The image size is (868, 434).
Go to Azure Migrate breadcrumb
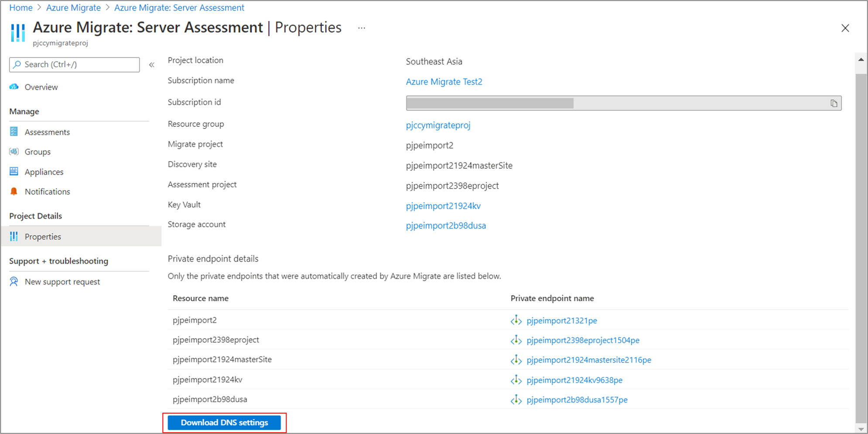coord(73,8)
